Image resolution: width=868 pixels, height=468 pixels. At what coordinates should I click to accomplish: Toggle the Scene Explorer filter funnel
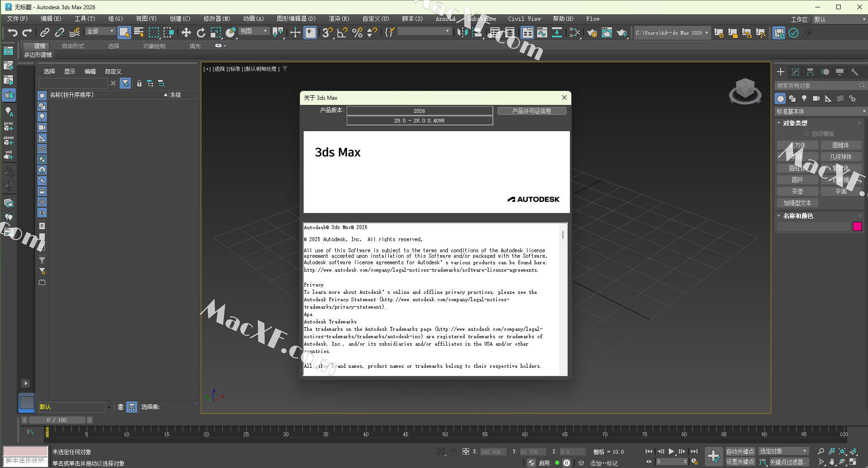pos(125,83)
